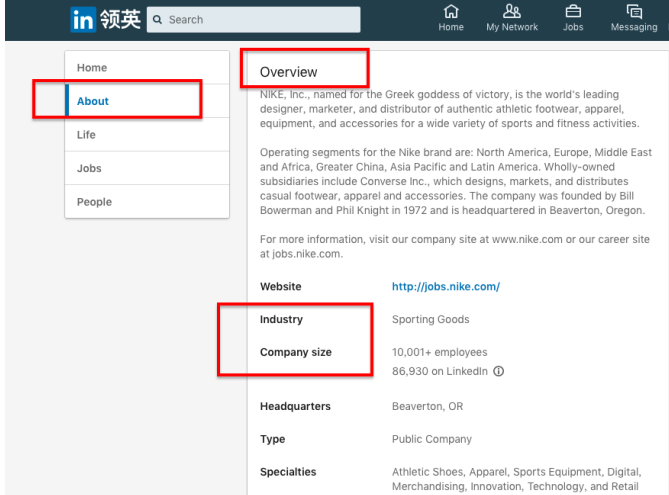
Task: Click the Overview section heading
Action: coord(288,72)
